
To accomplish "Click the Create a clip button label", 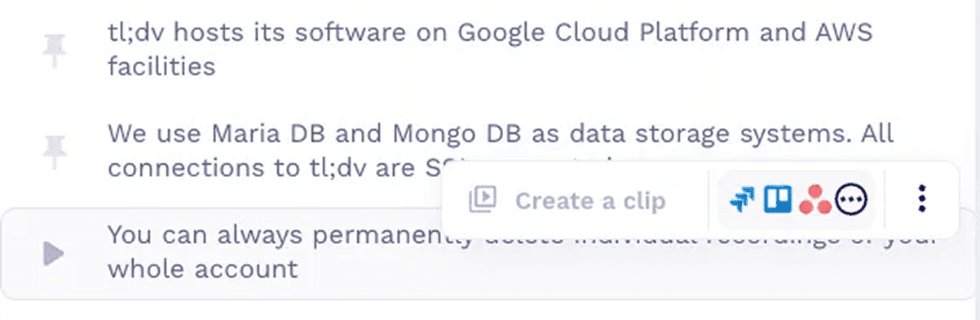I will tap(590, 200).
